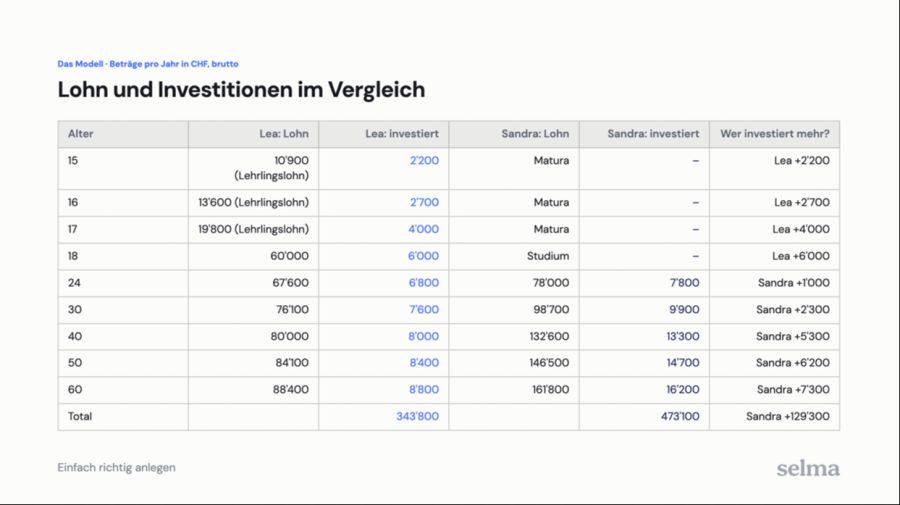This screenshot has height=505, width=900.
Task: Click the blue value '2'200' in Lea investiert
Action: point(424,160)
